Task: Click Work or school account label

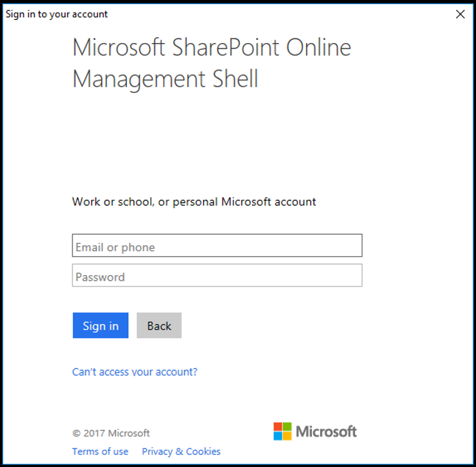Action: (x=194, y=202)
